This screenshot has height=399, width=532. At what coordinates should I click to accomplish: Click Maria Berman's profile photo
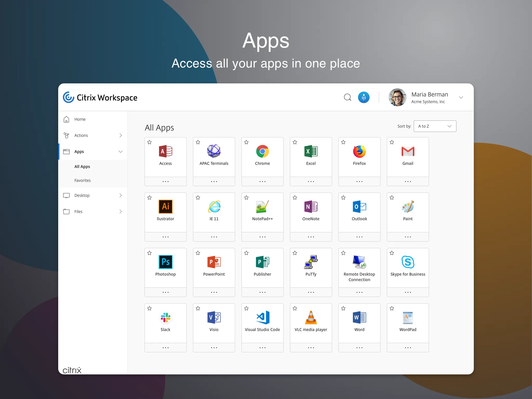(397, 97)
